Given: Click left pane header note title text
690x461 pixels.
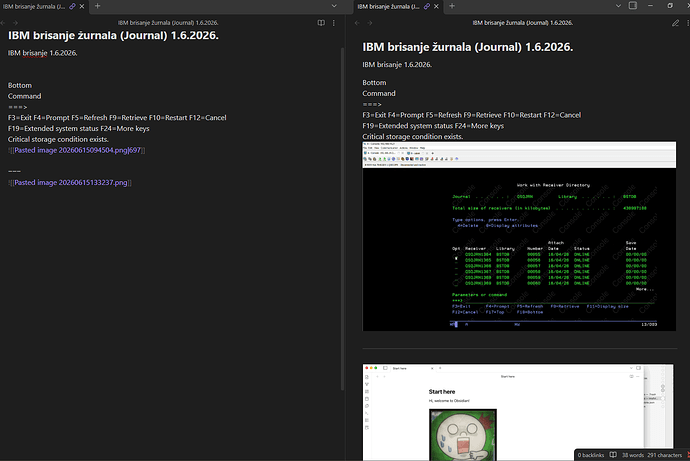Looking at the screenshot, I should pos(168,23).
